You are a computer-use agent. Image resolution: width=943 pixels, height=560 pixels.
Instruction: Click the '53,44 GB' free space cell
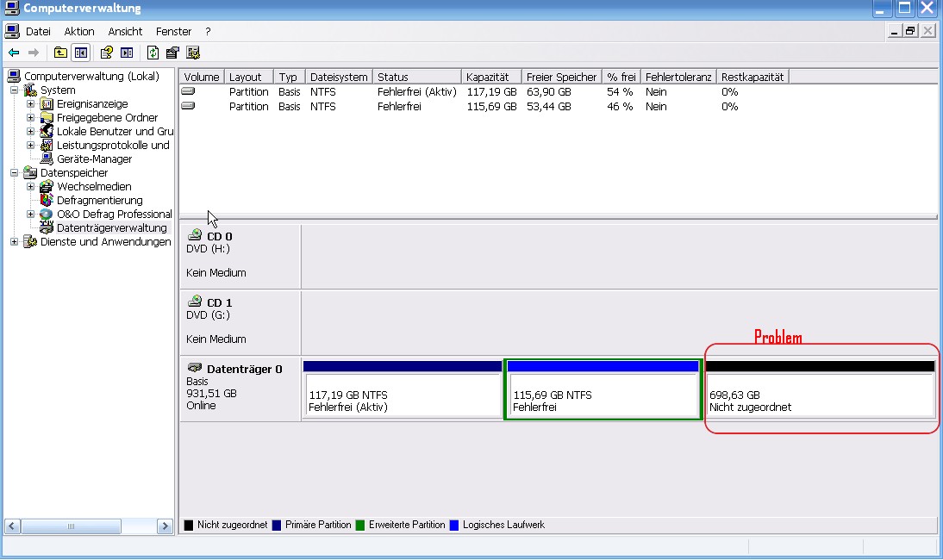pyautogui.click(x=548, y=106)
